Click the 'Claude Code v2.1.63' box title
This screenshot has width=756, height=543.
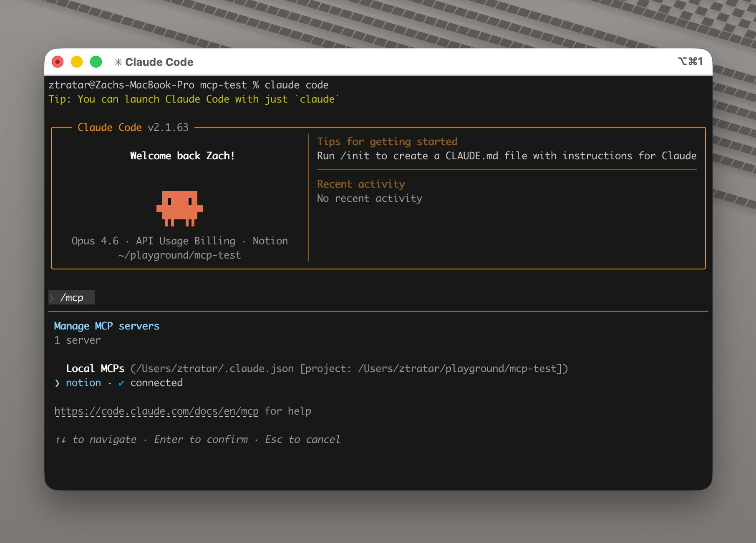coord(133,128)
